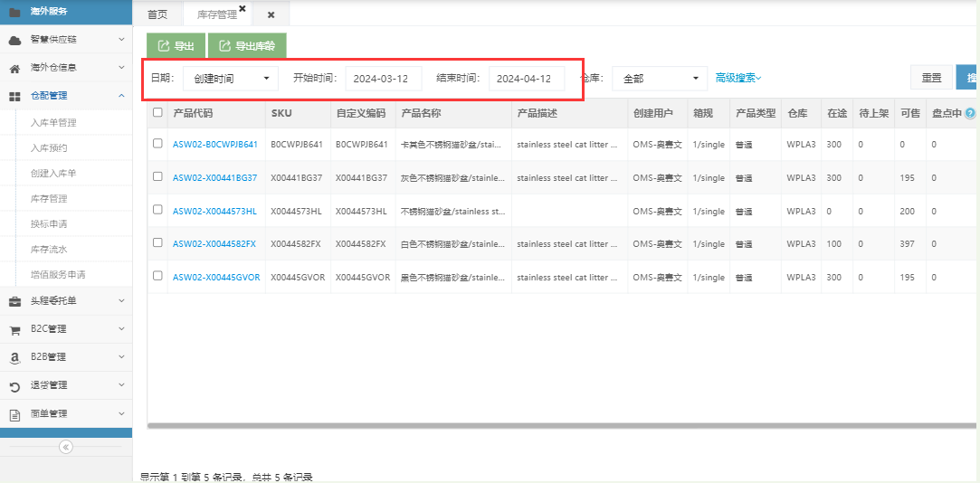
Task: Switch to the 首页 tab
Action: tap(157, 14)
